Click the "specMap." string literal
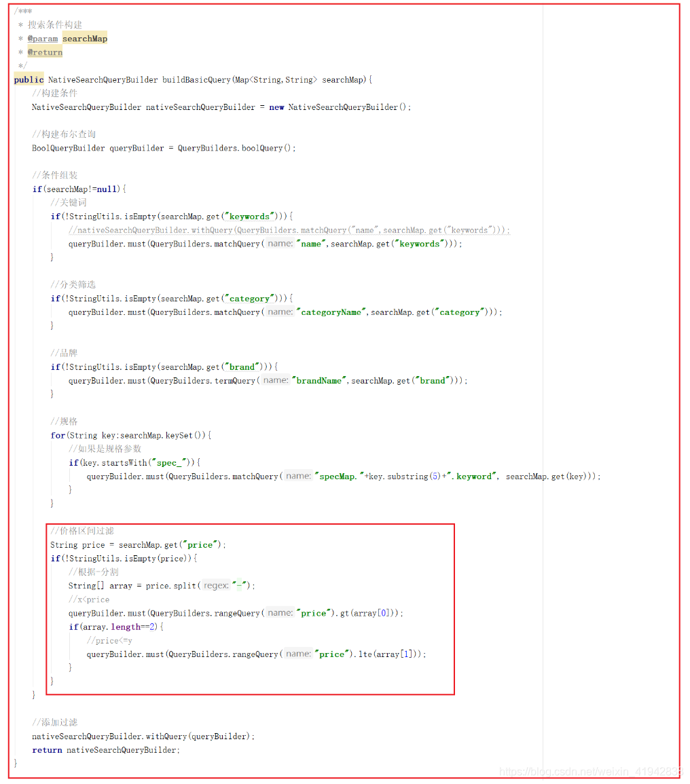 (x=340, y=476)
